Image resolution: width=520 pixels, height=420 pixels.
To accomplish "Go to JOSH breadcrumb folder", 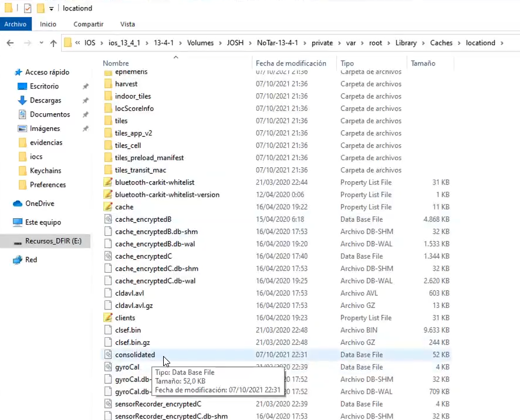I will (235, 43).
